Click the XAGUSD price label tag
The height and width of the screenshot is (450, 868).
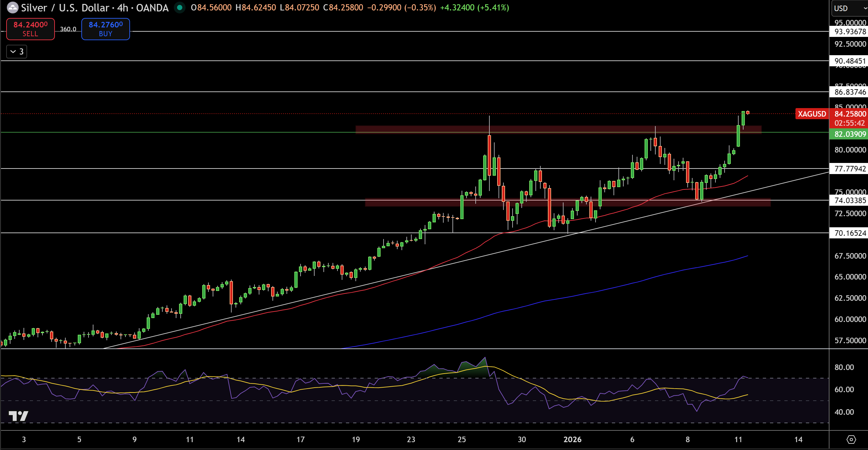tap(812, 114)
